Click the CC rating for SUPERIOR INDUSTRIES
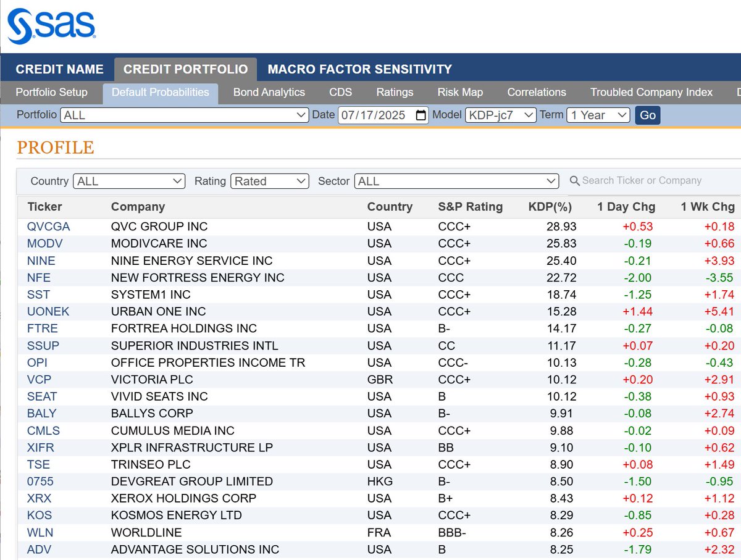741x560 pixels. click(x=446, y=345)
